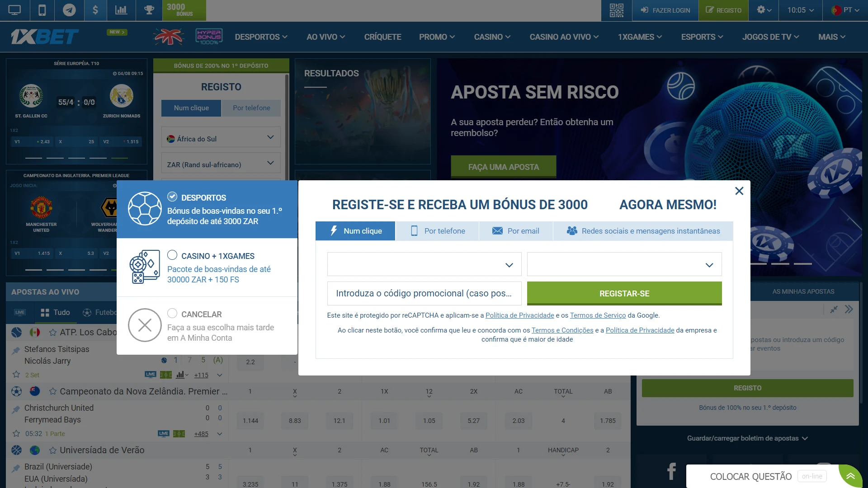Favorite Campeonato da Nova Zelândia star
Viewport: 868px width, 488px height.
coord(53,391)
